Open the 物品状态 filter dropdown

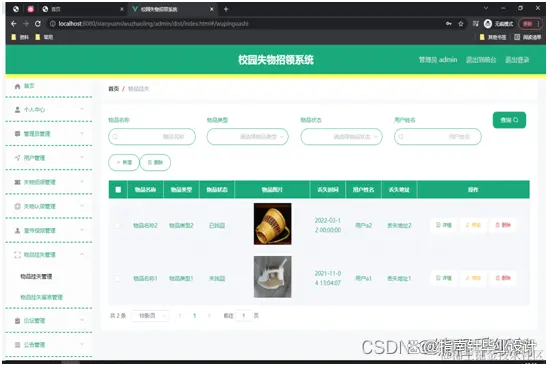point(341,136)
